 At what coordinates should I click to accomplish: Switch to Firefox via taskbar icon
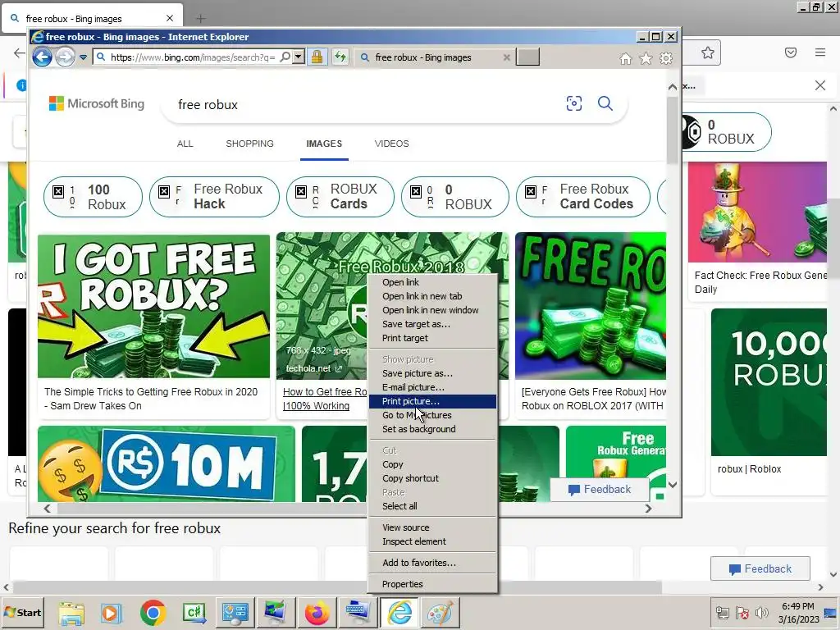317,612
